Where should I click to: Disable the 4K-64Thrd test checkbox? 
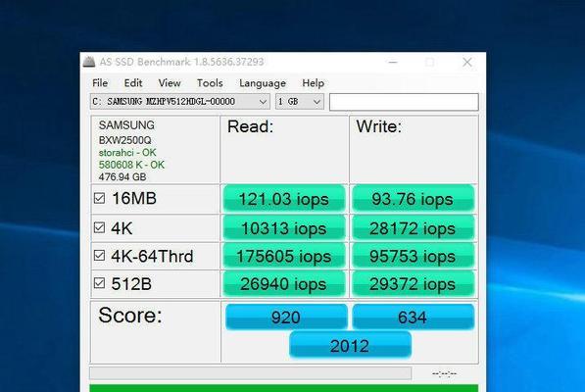tap(99, 256)
